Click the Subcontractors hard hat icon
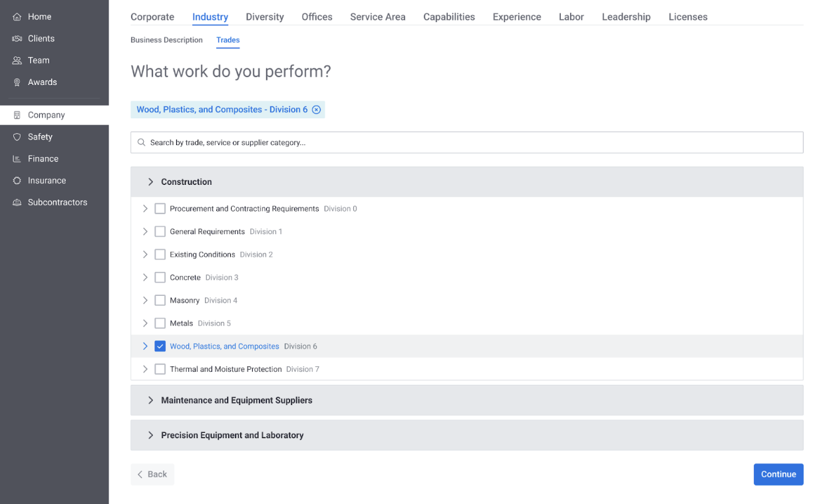 pos(17,203)
